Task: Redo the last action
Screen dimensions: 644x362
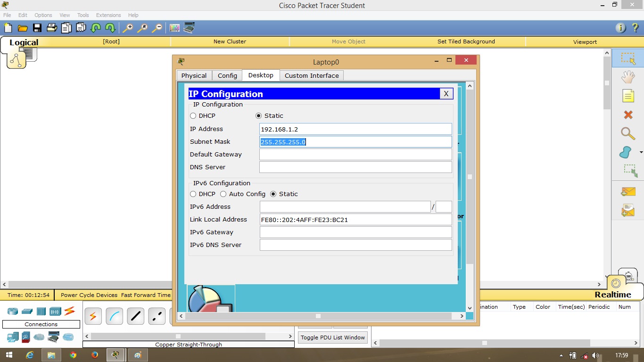Action: 110,28
